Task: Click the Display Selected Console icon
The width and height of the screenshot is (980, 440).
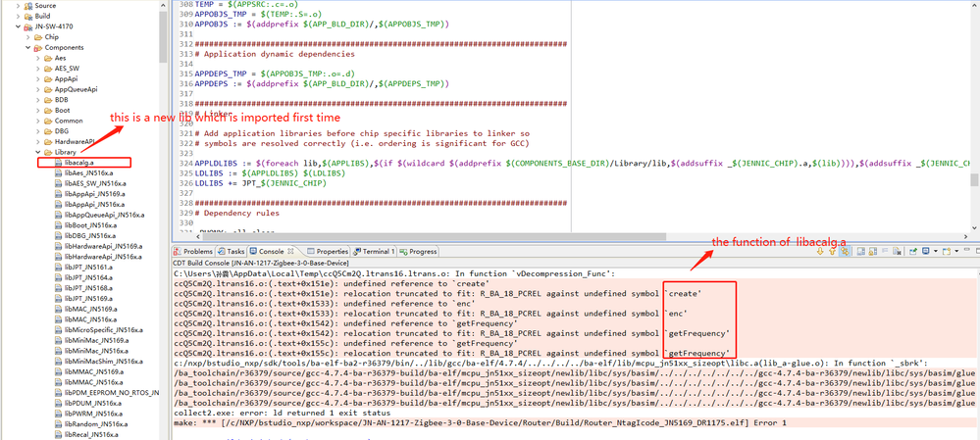Action: [x=926, y=251]
